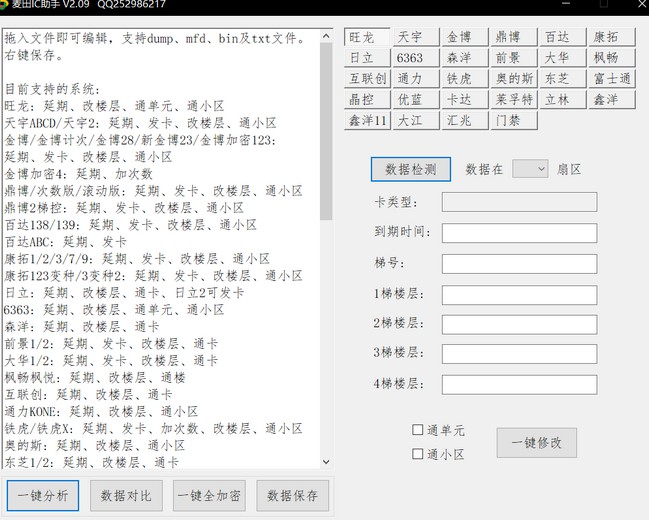Select the 旺龙 system button
This screenshot has width=649, height=520.
coord(367,37)
